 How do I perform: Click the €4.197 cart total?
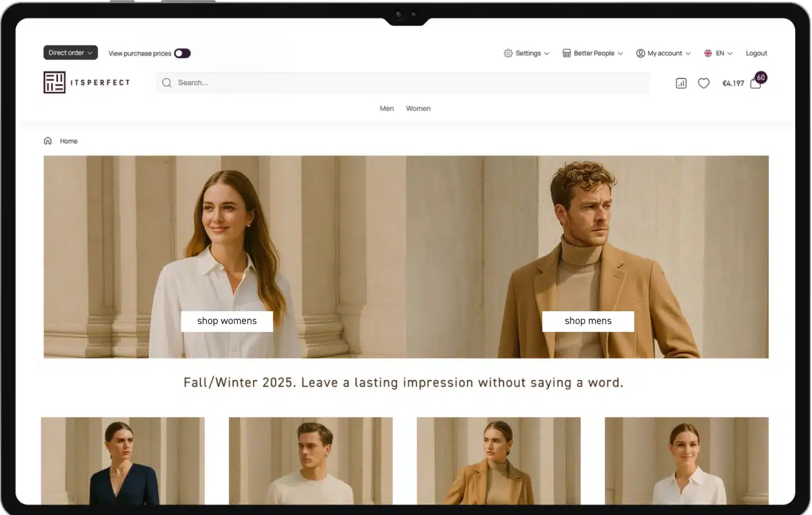click(x=733, y=84)
